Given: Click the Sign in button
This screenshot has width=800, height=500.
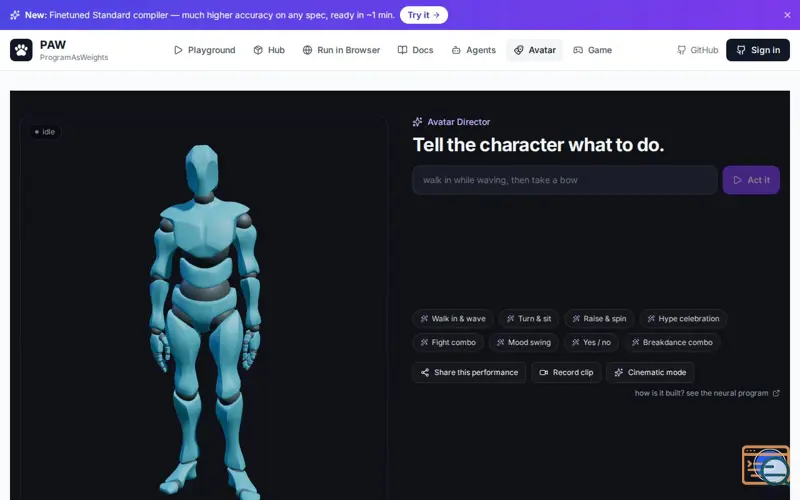Looking at the screenshot, I should click(x=758, y=50).
